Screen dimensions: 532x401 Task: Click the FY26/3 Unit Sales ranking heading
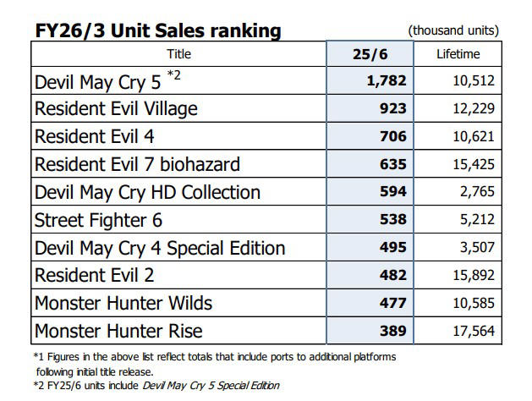(x=158, y=30)
